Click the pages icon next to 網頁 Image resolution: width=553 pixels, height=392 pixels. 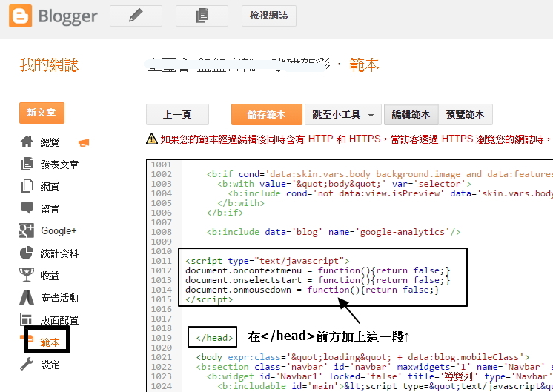(27, 186)
